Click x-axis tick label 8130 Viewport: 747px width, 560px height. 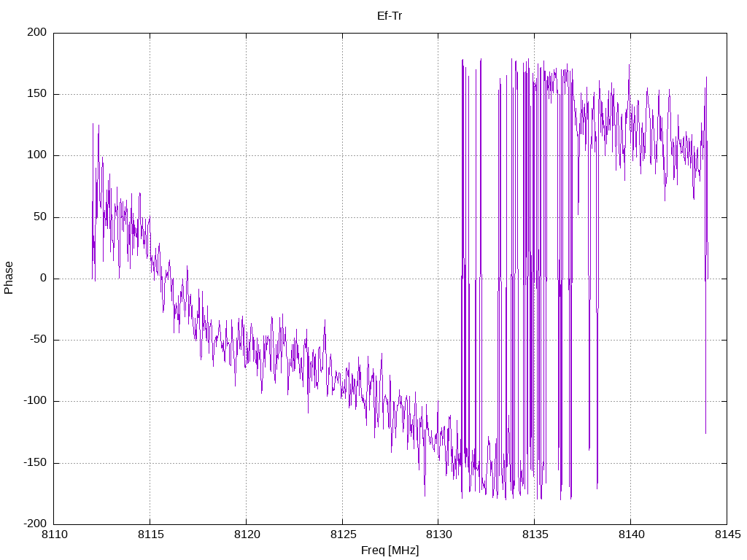click(438, 534)
